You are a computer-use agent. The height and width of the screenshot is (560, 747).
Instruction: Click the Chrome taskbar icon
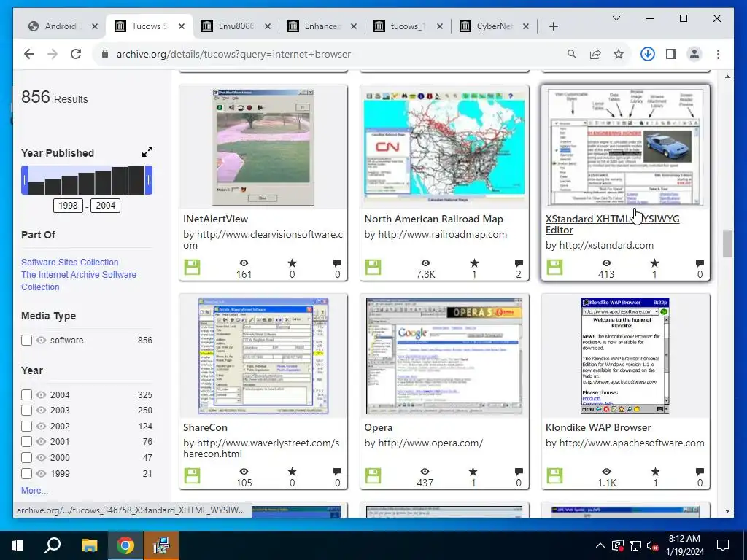[x=125, y=545]
